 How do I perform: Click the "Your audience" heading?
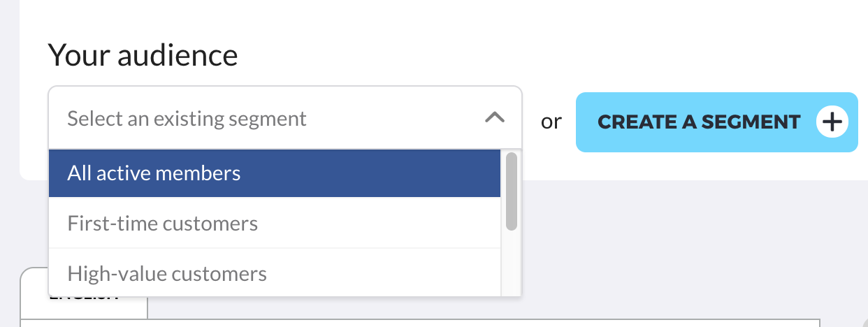(143, 54)
